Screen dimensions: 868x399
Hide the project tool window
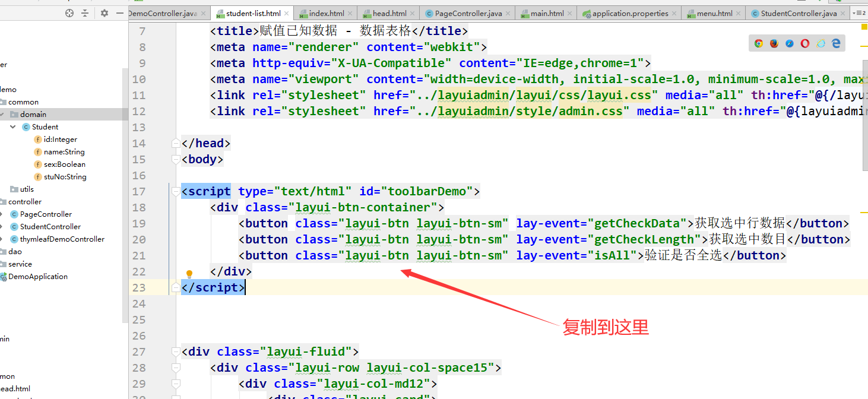coord(121,13)
